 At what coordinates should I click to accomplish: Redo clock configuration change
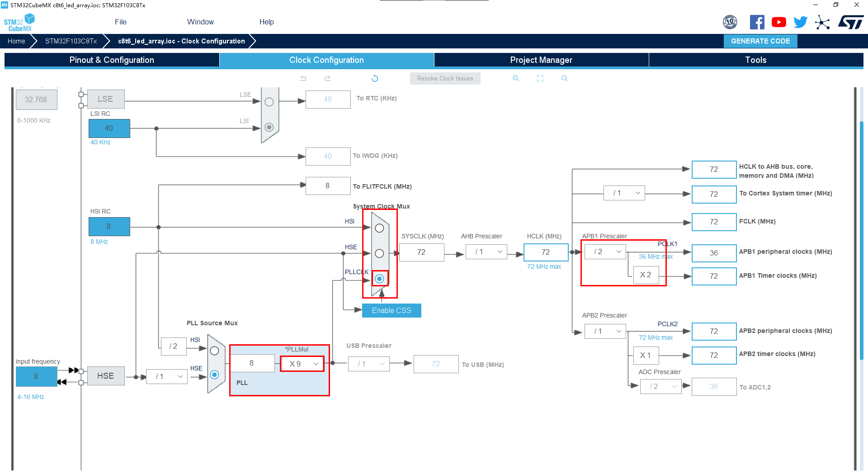point(328,78)
